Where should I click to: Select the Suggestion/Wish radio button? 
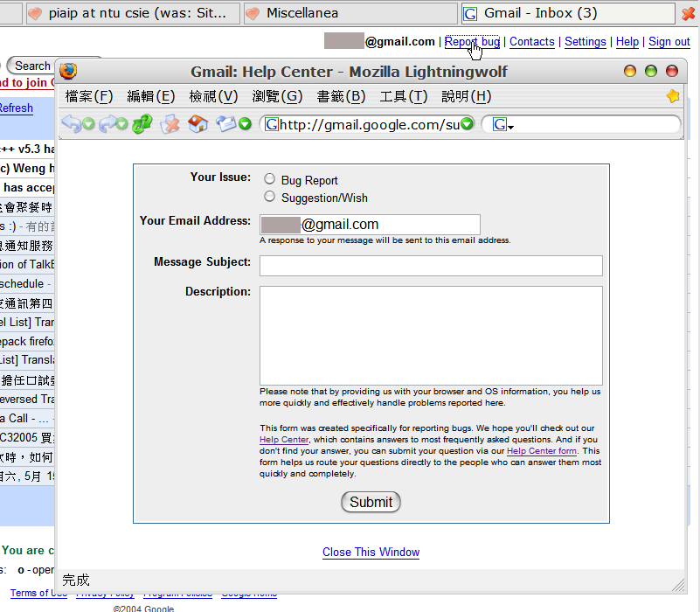[269, 197]
